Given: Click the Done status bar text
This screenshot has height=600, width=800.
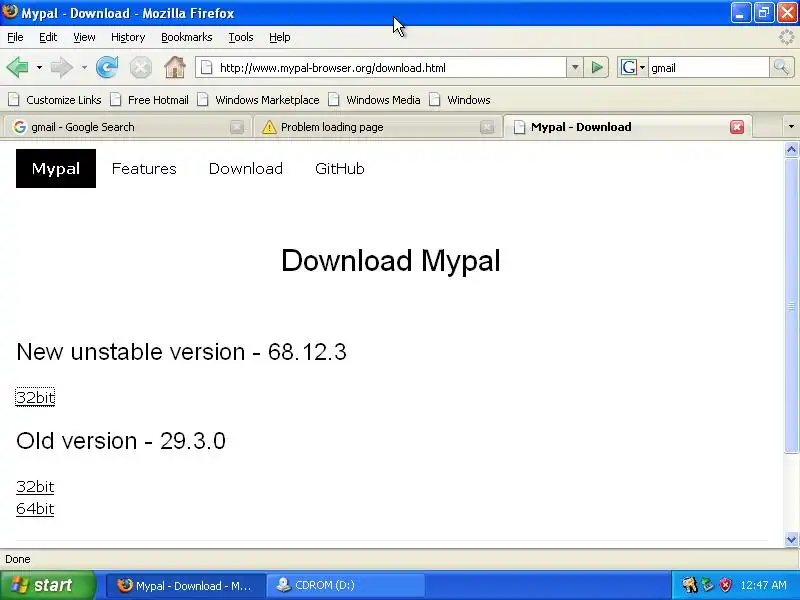Looking at the screenshot, I should tap(18, 559).
